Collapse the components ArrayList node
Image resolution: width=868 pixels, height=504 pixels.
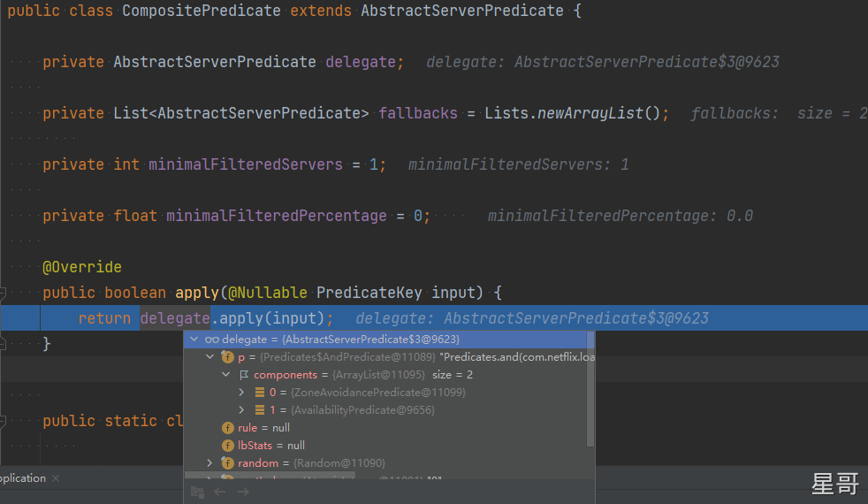click(x=226, y=375)
